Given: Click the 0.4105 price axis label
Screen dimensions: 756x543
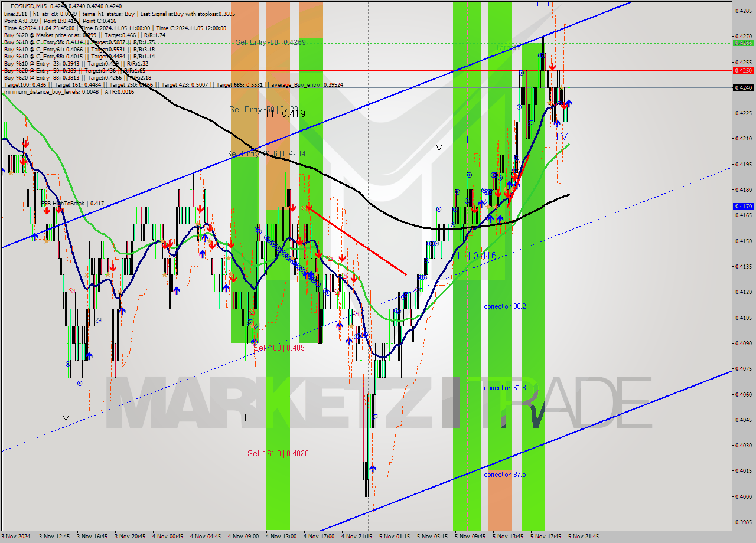Looking at the screenshot, I should pos(742,318).
